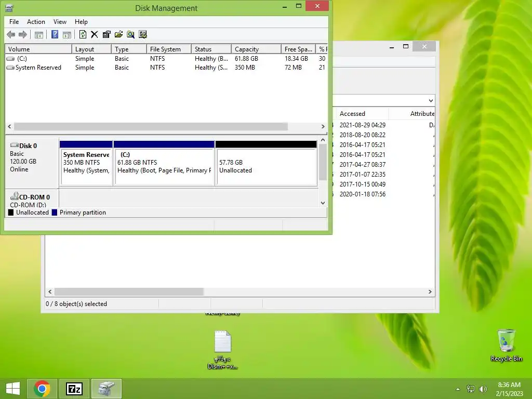
Task: Open the Dism++ text file on desktop
Action: point(222,350)
